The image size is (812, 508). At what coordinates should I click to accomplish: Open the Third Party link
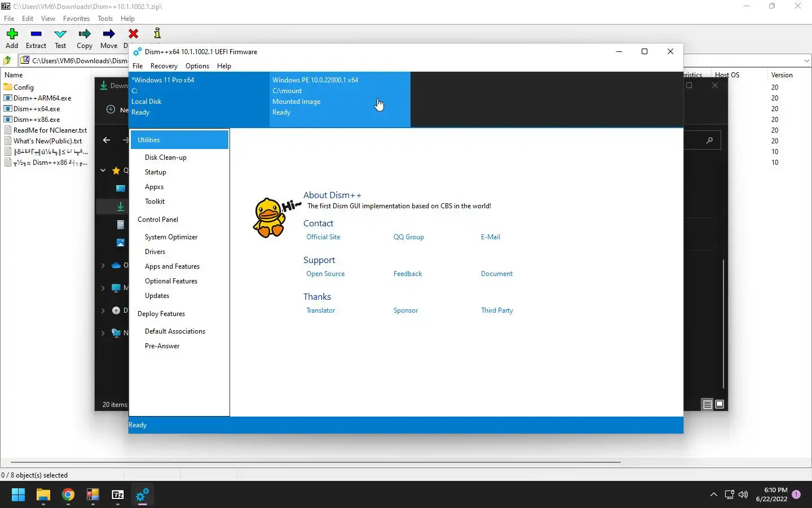(x=497, y=310)
